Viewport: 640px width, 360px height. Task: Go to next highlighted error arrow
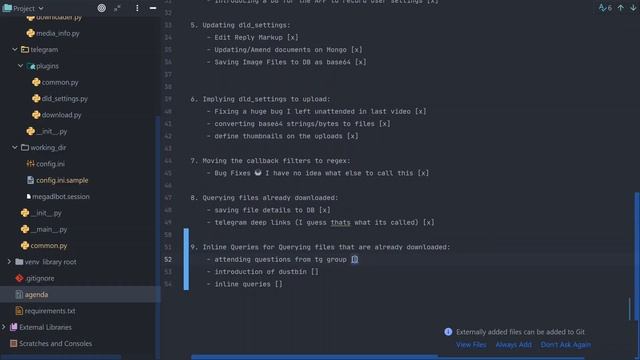point(633,8)
